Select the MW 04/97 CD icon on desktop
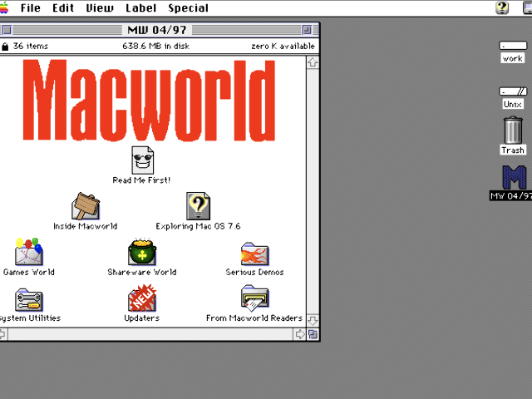 pyautogui.click(x=515, y=177)
